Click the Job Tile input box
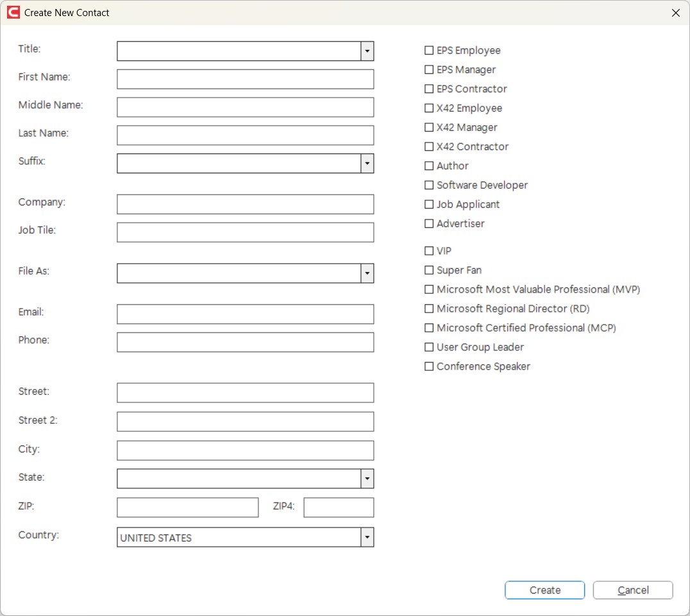Image resolution: width=690 pixels, height=616 pixels. click(x=246, y=232)
